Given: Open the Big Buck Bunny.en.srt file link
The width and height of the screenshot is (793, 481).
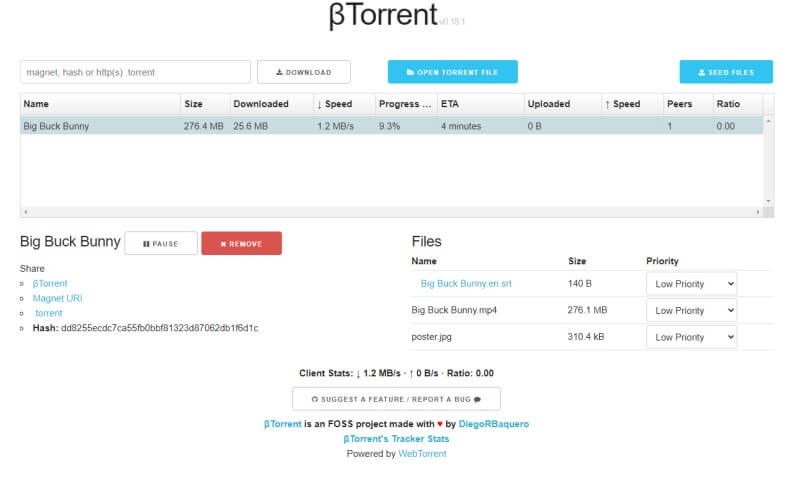Looking at the screenshot, I should click(466, 283).
